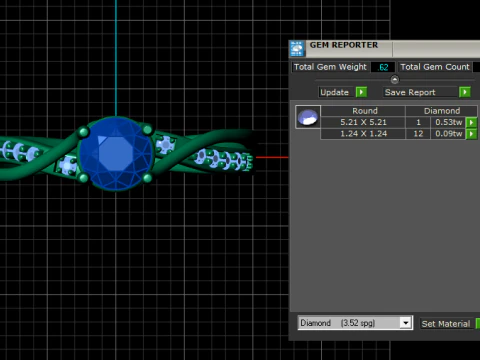Viewport: 480px width, 360px height.
Task: Collapse panel with the round up-arrow button
Action: coord(395,80)
